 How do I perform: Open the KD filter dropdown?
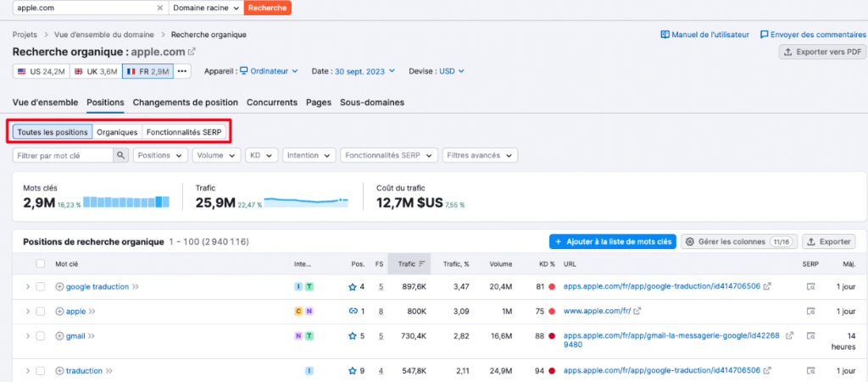[x=261, y=155]
